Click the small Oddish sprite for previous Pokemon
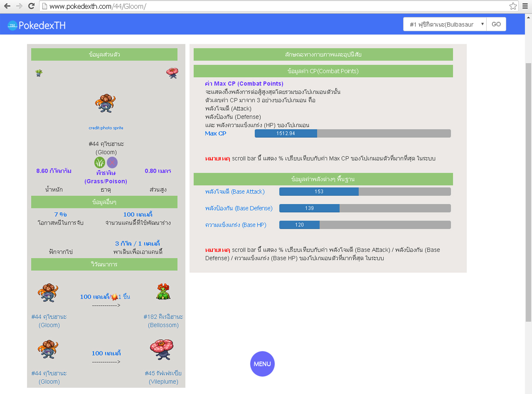This screenshot has width=532, height=394. click(x=39, y=73)
